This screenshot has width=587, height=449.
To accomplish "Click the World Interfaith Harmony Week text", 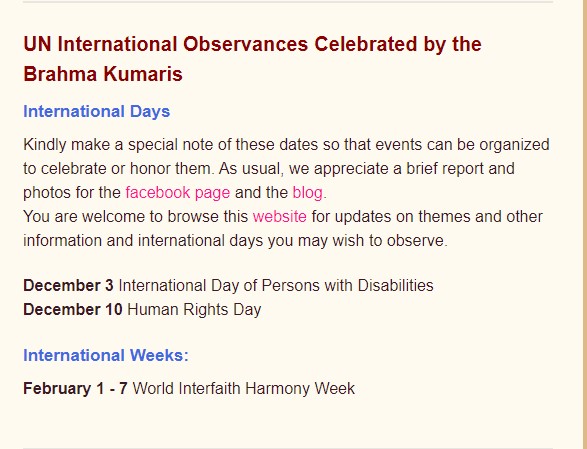I will pyautogui.click(x=244, y=388).
